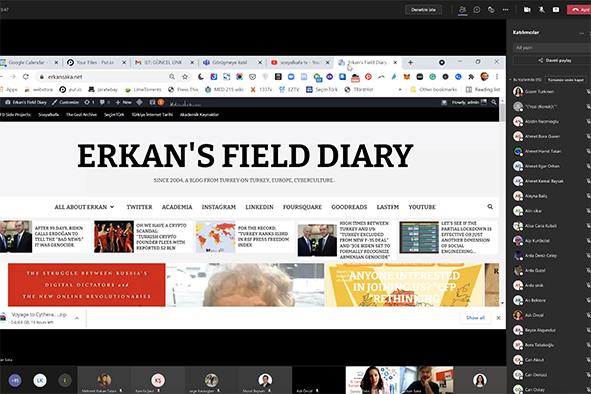Open the MED 215 wiki bookmark

(x=224, y=90)
